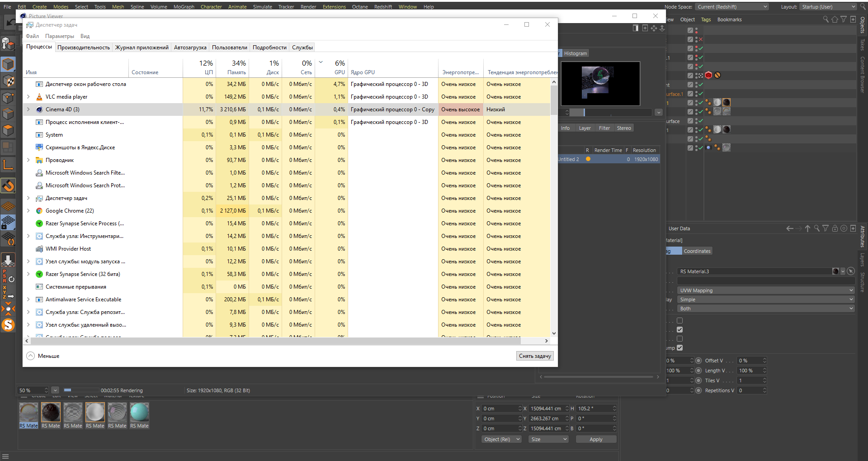Click the Axis mode L-shaped icon
Screen dimensions: 868x461
[8, 164]
